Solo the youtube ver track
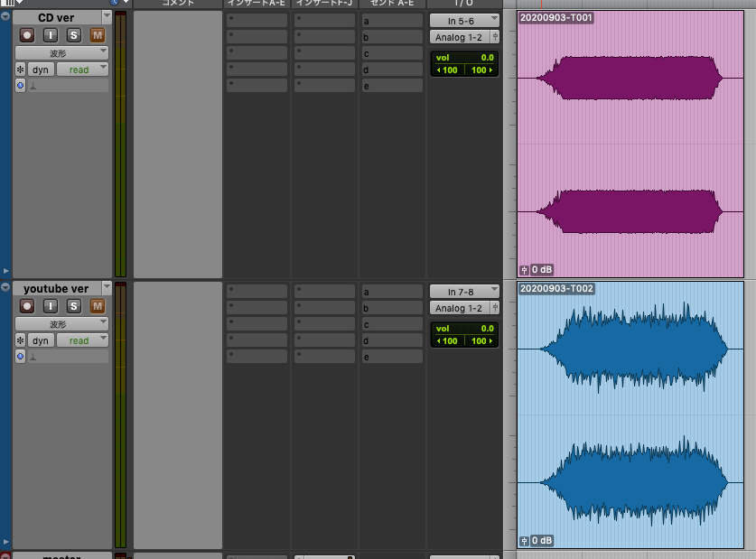 tap(74, 306)
